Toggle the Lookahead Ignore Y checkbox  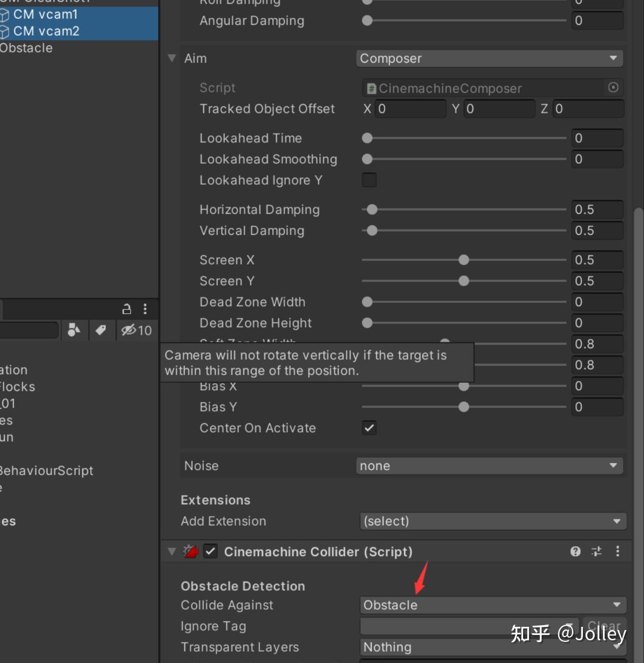pos(369,180)
